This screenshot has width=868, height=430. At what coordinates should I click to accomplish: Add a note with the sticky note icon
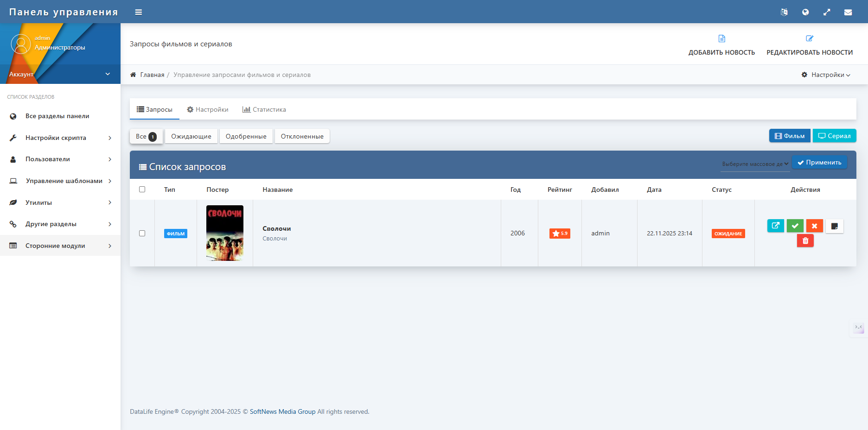[834, 226]
